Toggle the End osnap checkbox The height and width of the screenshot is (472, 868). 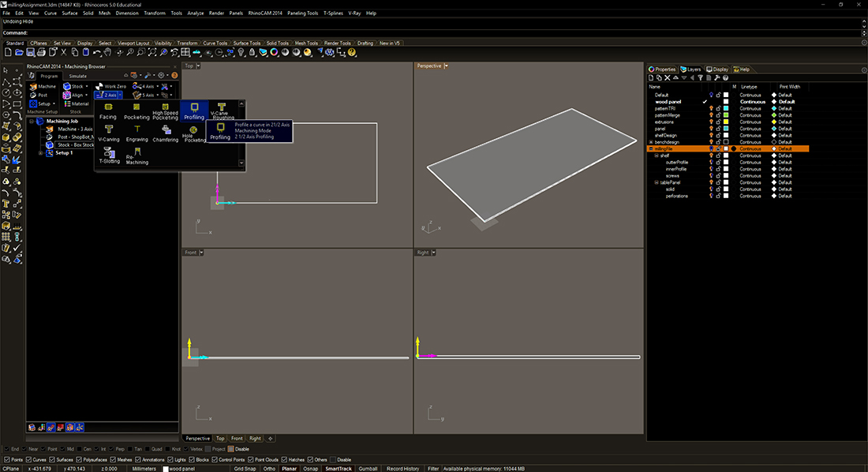click(7, 449)
